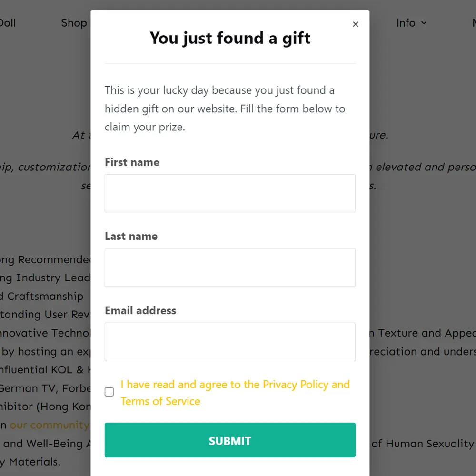Click the "First name" field label
The image size is (476, 476).
click(132, 162)
